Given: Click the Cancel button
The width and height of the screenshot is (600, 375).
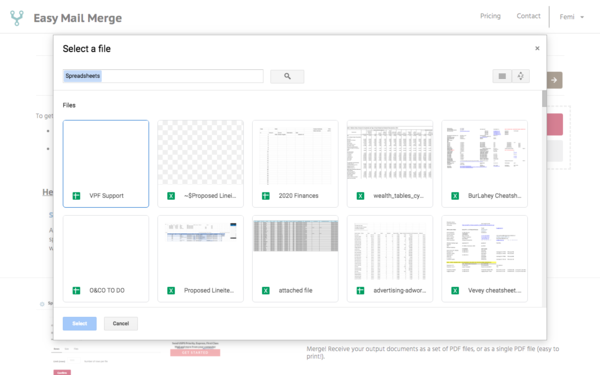Looking at the screenshot, I should point(121,323).
